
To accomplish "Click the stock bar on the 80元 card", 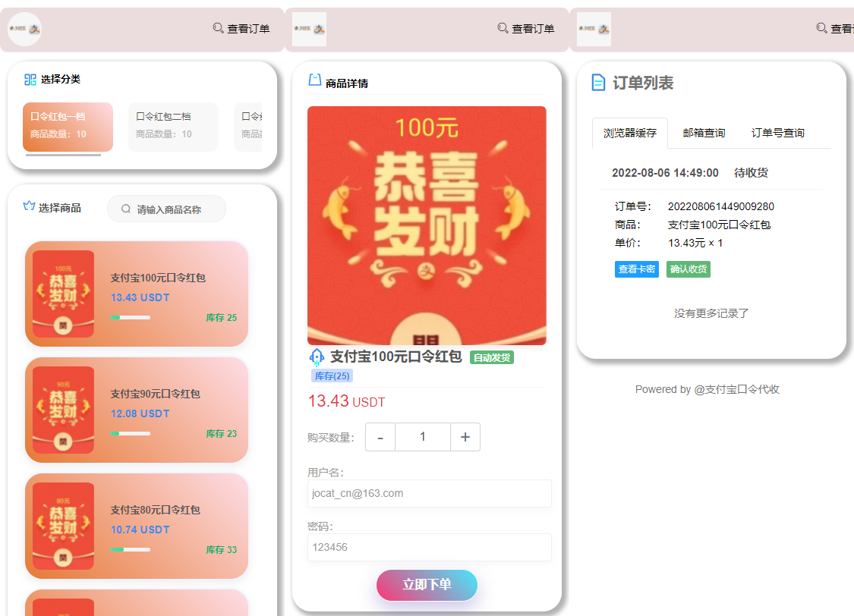I will pyautogui.click(x=130, y=549).
